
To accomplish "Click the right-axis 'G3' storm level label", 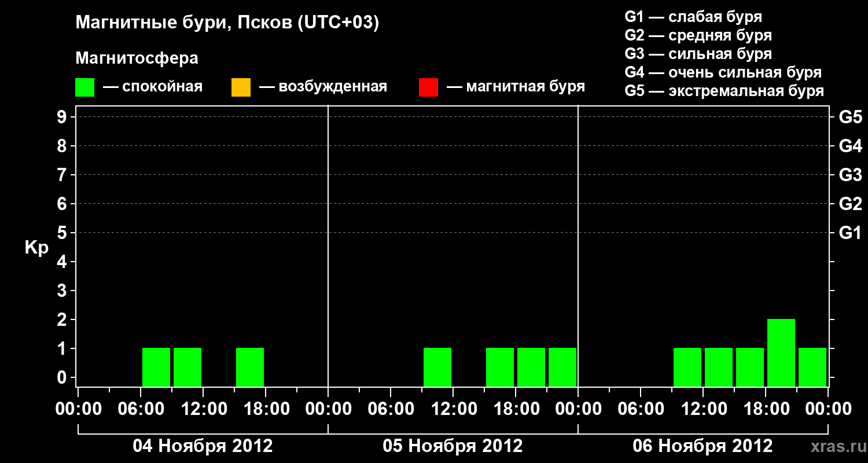I will 851,175.
